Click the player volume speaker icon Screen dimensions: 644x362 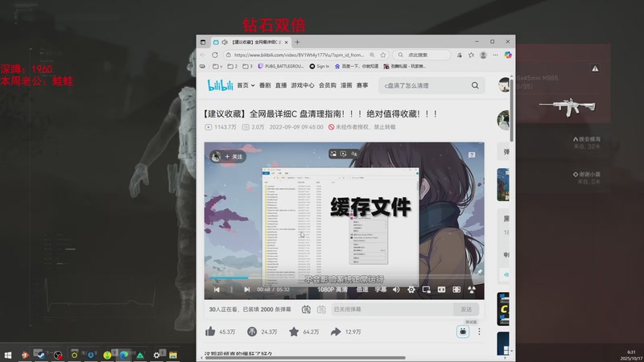click(x=396, y=290)
